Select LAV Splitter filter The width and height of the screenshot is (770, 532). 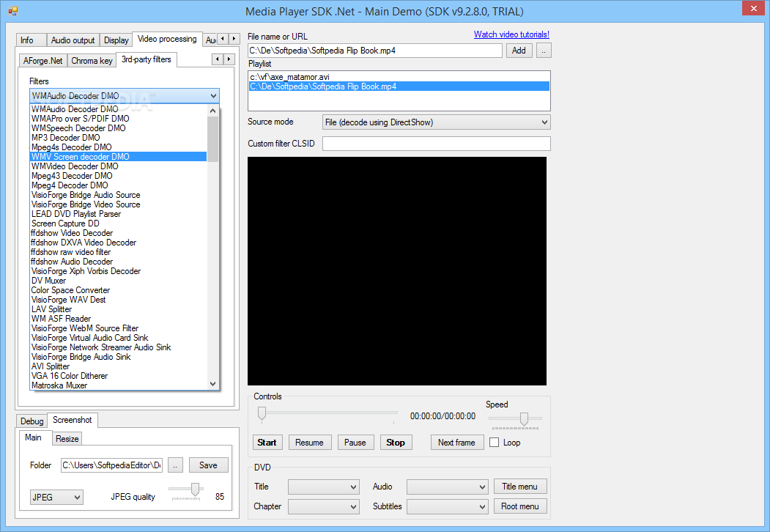(x=119, y=309)
